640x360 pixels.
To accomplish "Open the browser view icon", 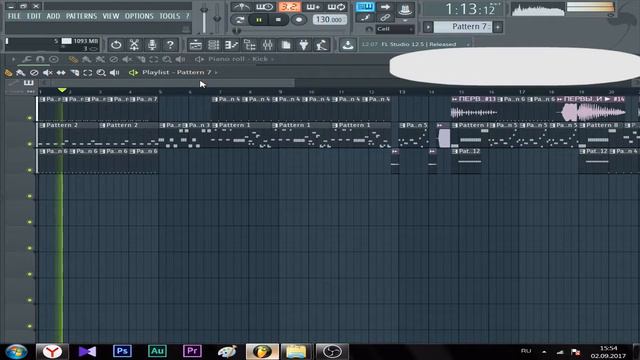I will tap(249, 45).
